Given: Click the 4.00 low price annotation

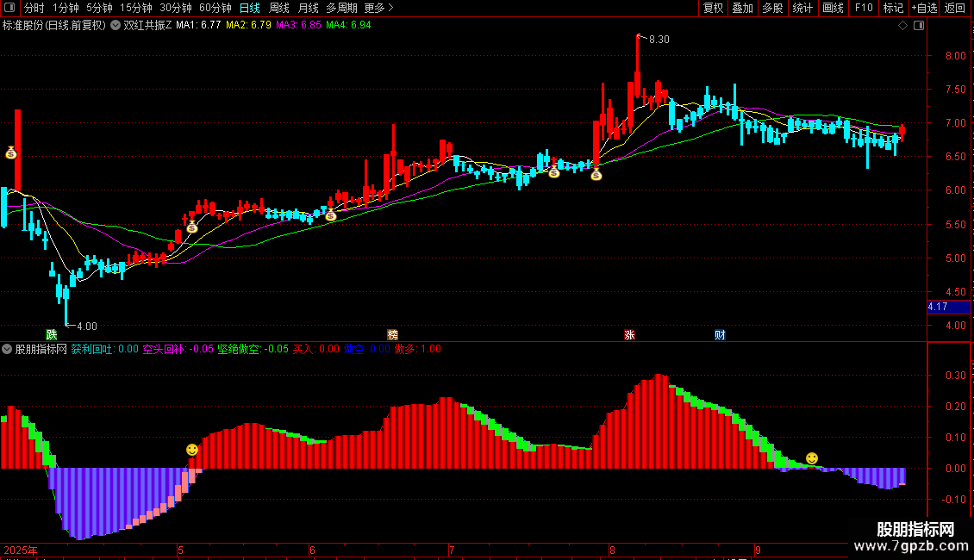Looking at the screenshot, I should tap(87, 327).
